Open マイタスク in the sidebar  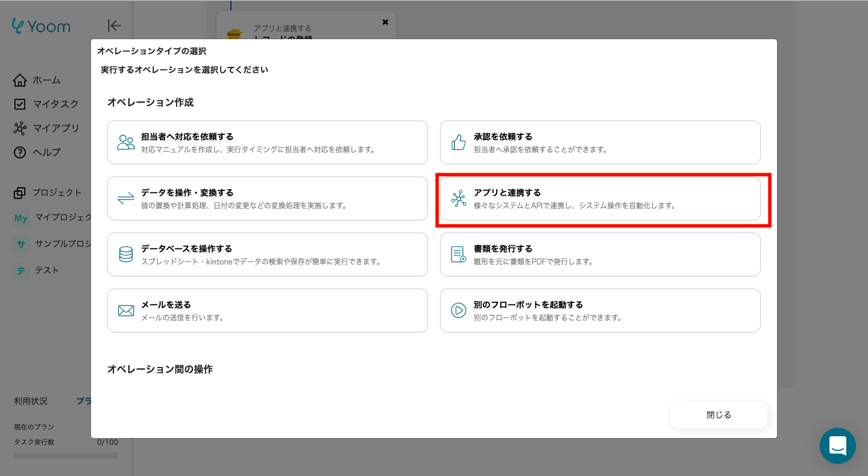point(55,104)
